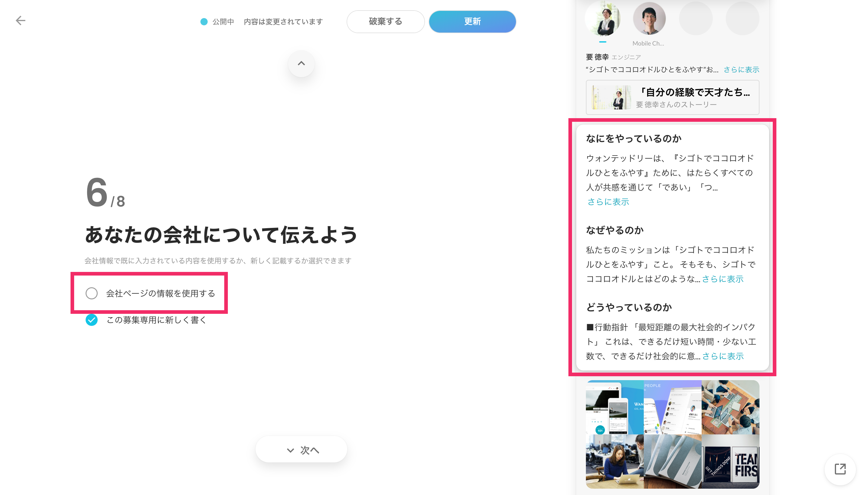Viewport: 868px width, 495px height.
Task: Select 会社ページの情報を使用する radio option
Action: 92,293
